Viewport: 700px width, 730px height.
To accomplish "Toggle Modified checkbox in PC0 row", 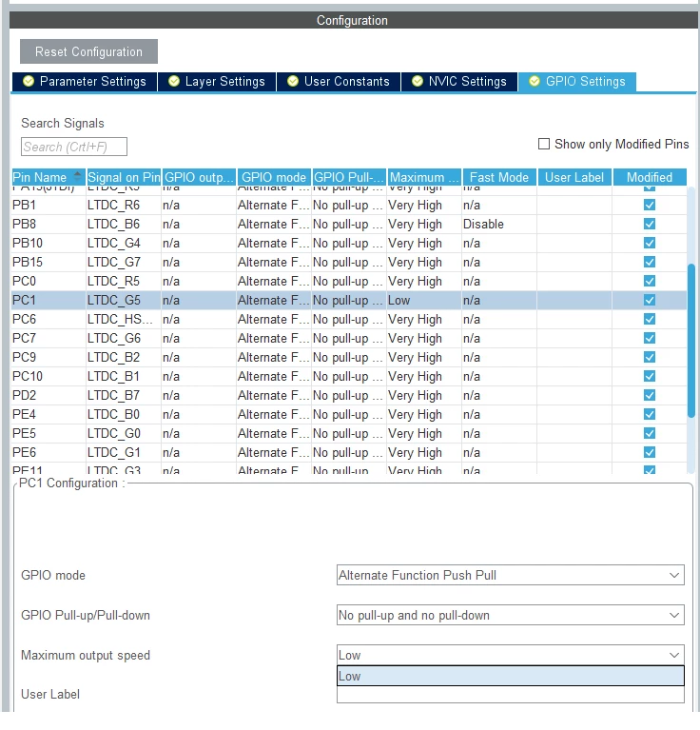I will tap(650, 281).
